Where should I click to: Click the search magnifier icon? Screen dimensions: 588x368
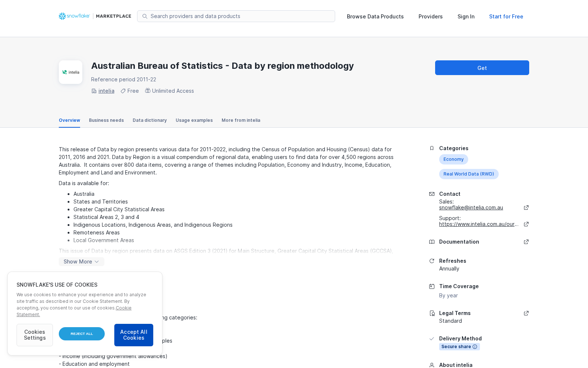click(145, 16)
